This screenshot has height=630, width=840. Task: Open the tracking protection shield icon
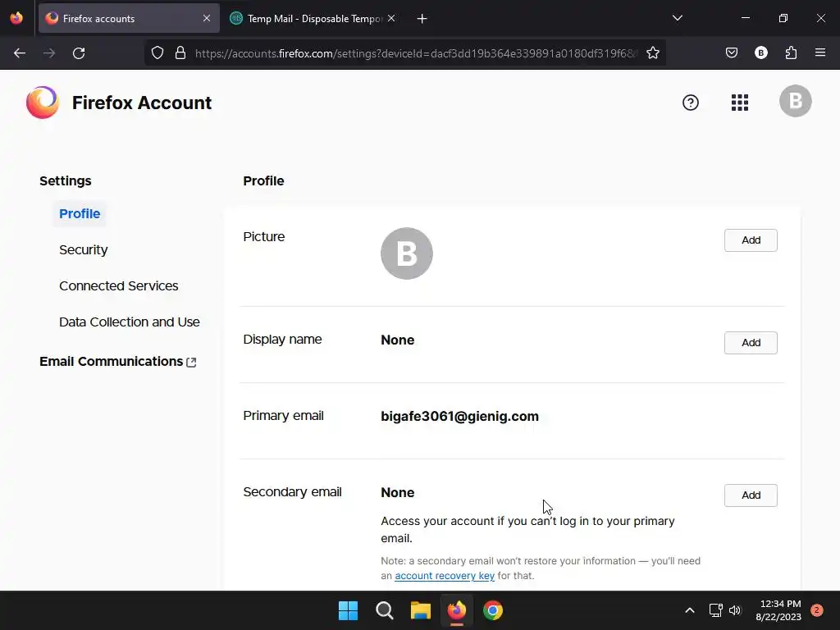[157, 53]
